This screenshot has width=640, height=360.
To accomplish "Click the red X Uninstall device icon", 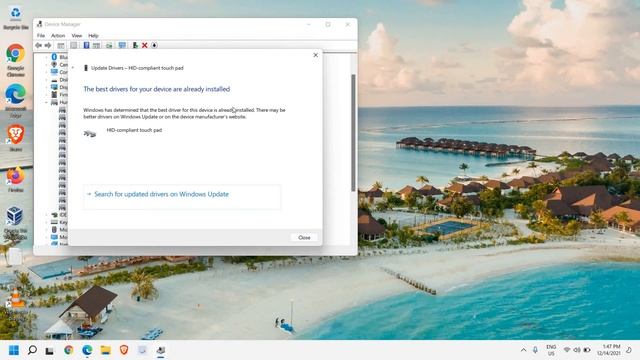I will point(144,45).
